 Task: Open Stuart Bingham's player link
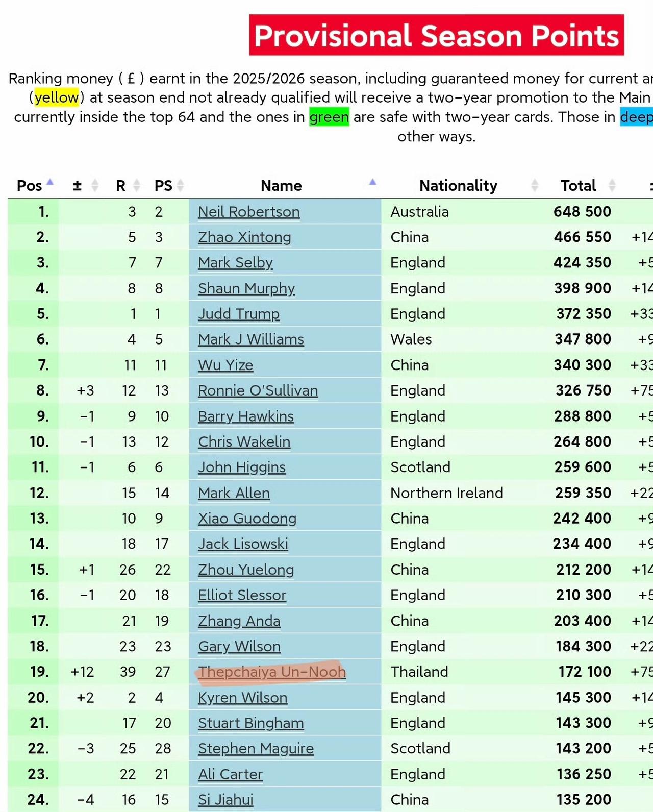point(250,723)
